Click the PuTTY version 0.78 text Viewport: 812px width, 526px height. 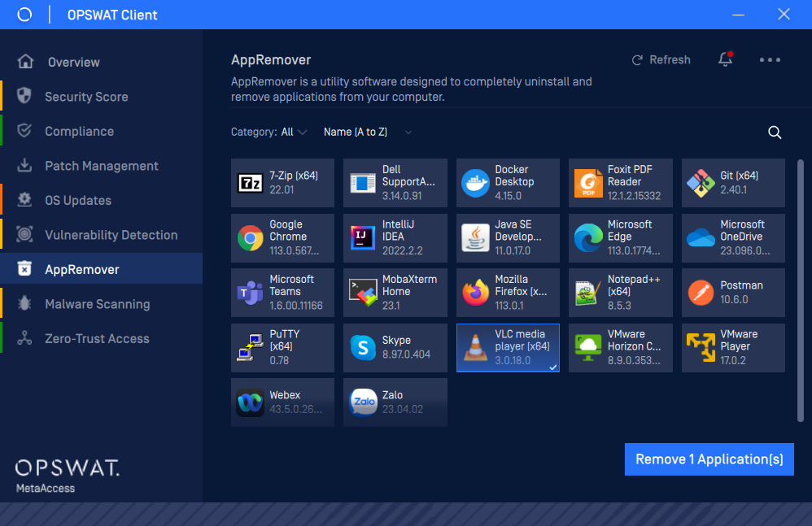[x=279, y=360]
